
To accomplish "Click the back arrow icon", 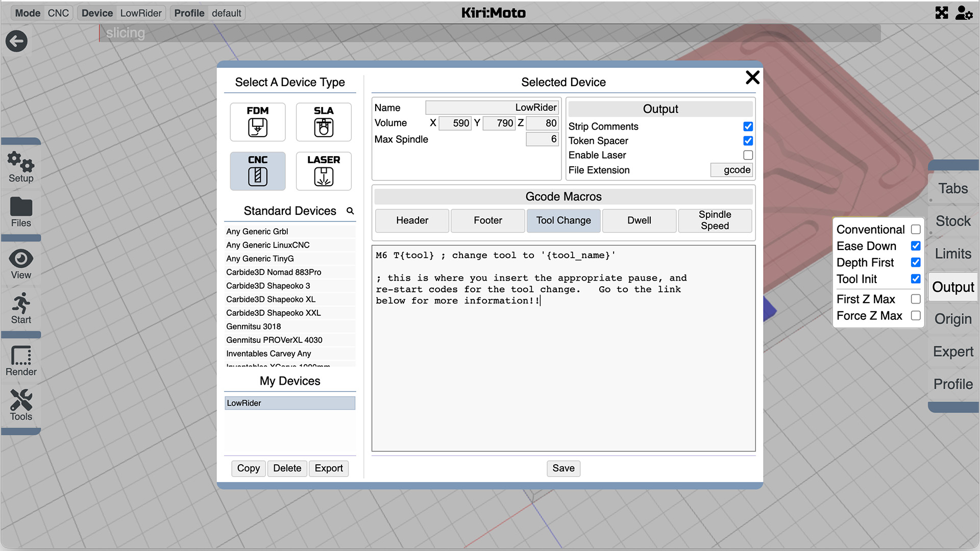I will click(x=16, y=41).
